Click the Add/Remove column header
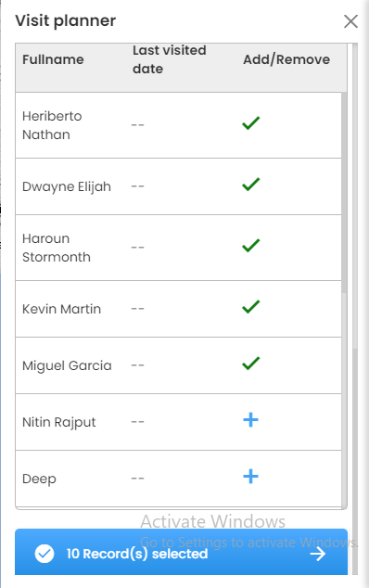369x588 pixels. (286, 59)
